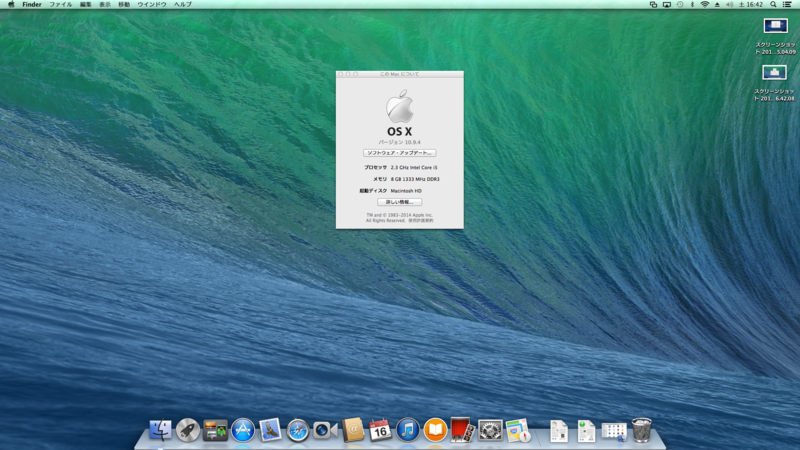The width and height of the screenshot is (800, 450).
Task: Close the この Mac について window
Action: click(x=341, y=74)
